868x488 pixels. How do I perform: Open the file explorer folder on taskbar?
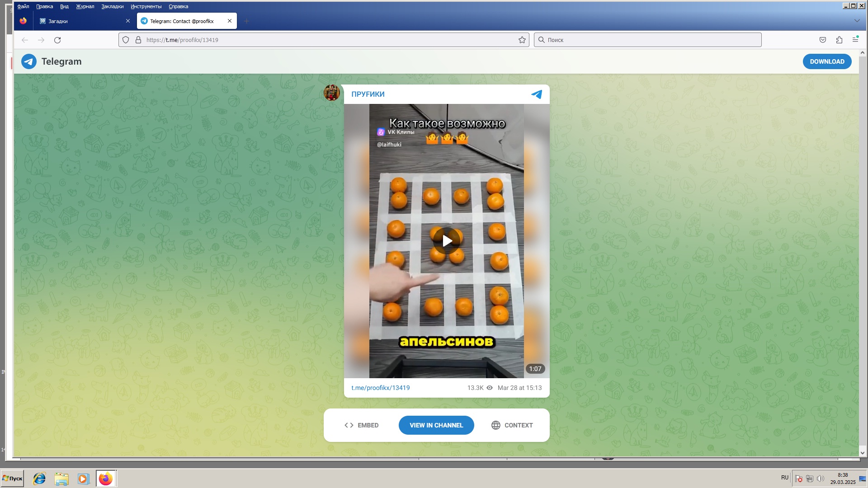pos(61,479)
